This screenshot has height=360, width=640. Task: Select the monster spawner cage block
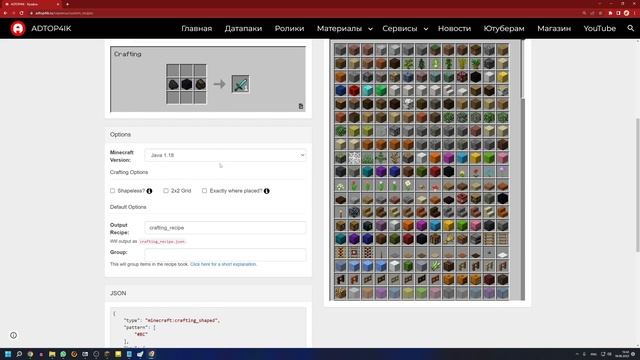tap(354, 212)
